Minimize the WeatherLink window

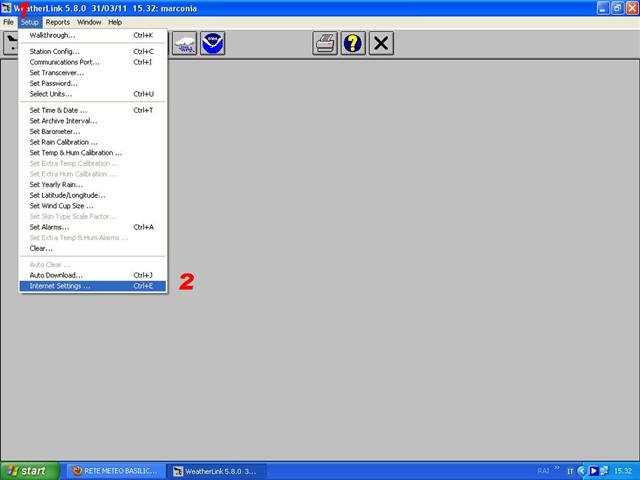pyautogui.click(x=602, y=8)
